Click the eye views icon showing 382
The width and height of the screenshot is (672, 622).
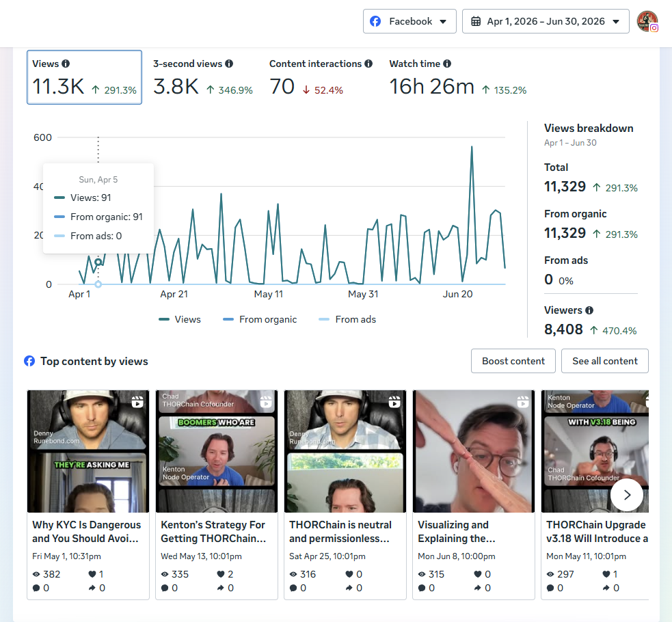tap(36, 574)
